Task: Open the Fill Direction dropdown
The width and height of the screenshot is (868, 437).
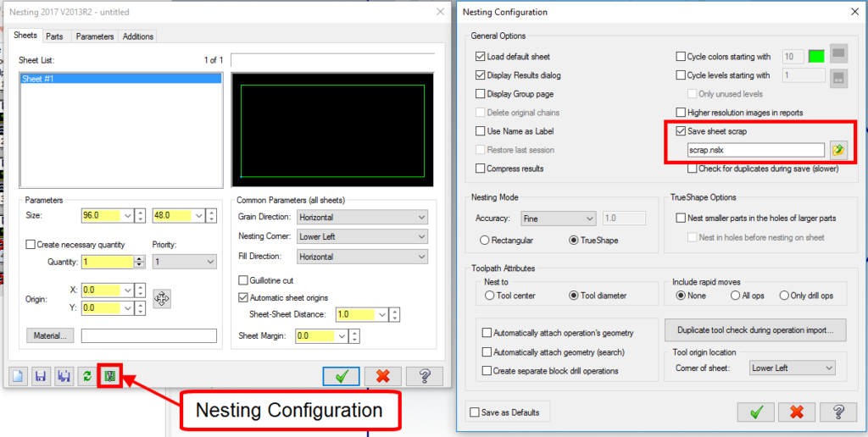Action: coord(363,257)
